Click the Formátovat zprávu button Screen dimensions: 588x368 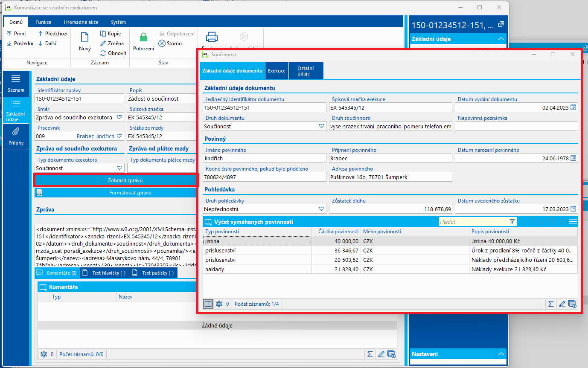(x=116, y=192)
